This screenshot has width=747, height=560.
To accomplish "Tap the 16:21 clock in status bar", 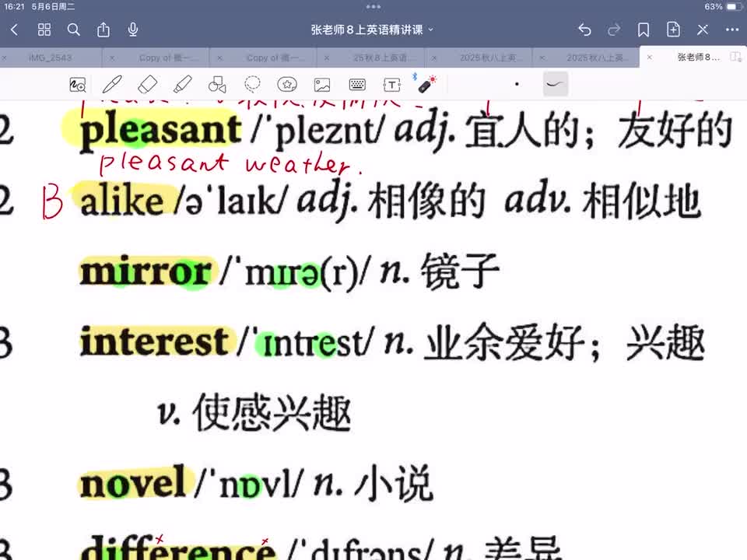I will [14, 7].
